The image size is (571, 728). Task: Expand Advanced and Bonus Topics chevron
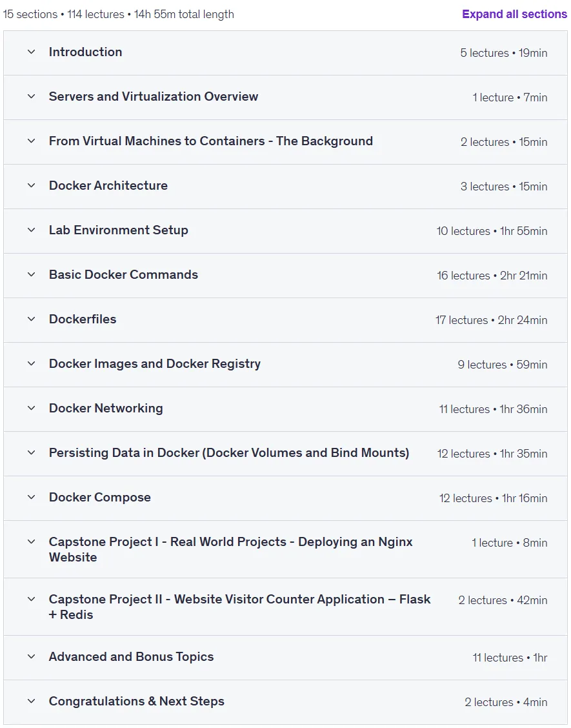pos(31,657)
